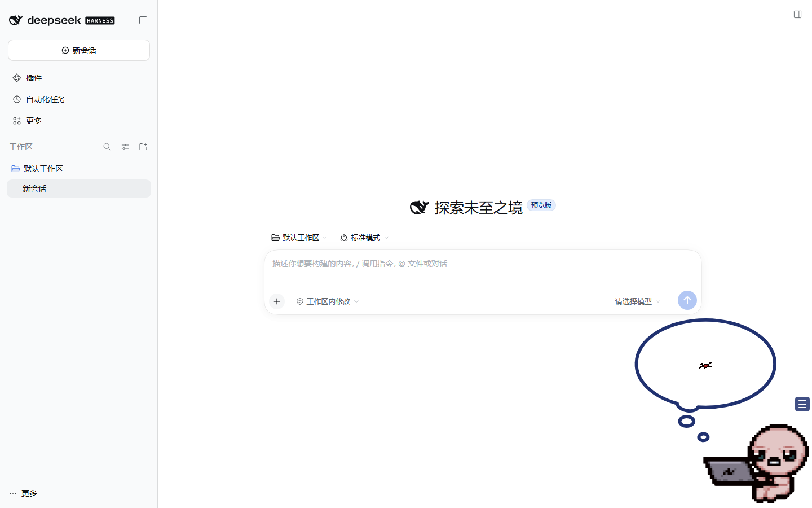Click the HARNESS badge label

click(x=100, y=21)
